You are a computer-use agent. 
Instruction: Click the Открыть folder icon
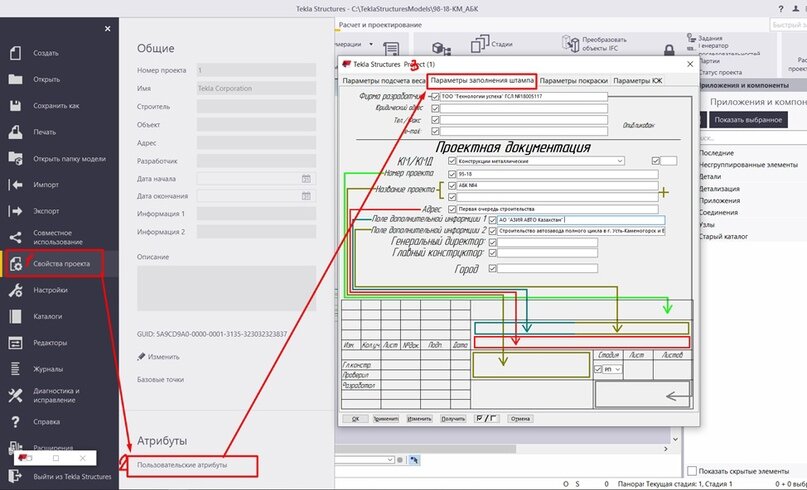[15, 79]
